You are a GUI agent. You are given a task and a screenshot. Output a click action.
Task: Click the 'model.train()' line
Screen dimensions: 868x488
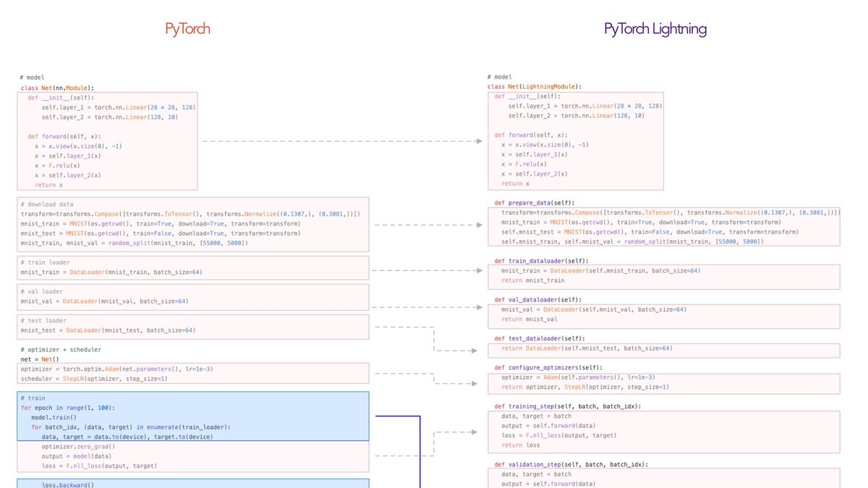(54, 417)
